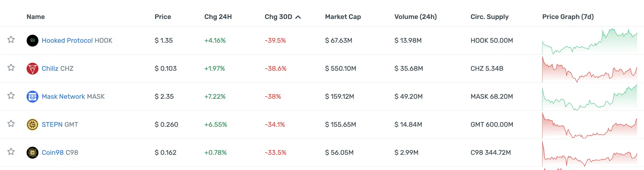Screen dimensions: 644x170
Task: Click the Mask Network blue logo
Action: point(33,96)
